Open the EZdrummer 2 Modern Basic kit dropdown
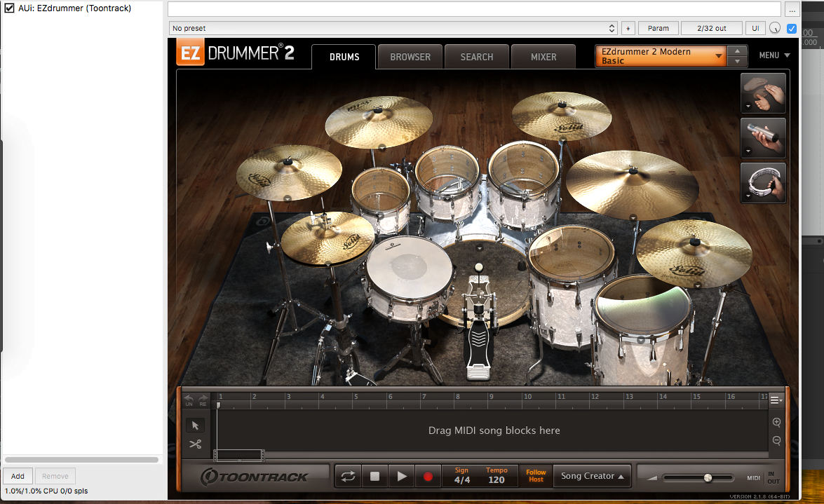The width and height of the screenshot is (824, 504). pyautogui.click(x=661, y=55)
